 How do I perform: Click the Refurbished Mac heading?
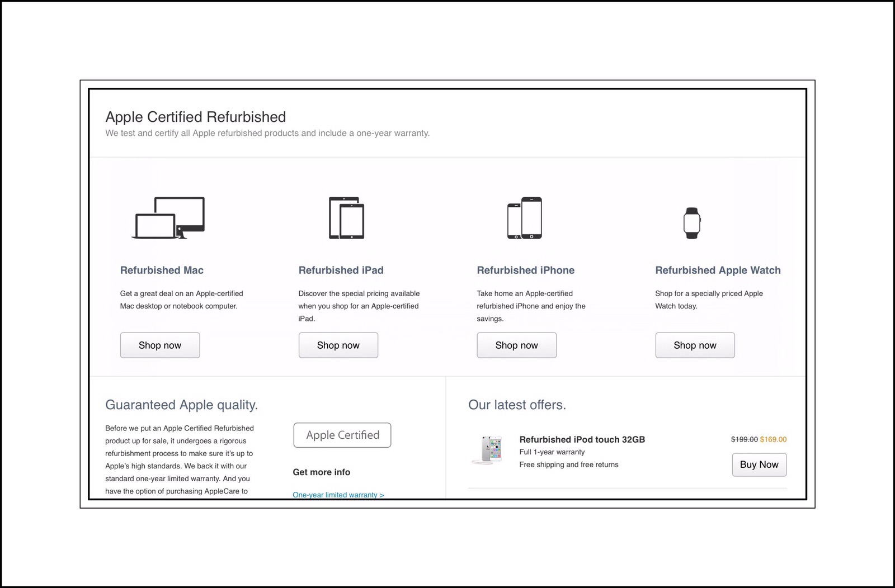point(162,270)
